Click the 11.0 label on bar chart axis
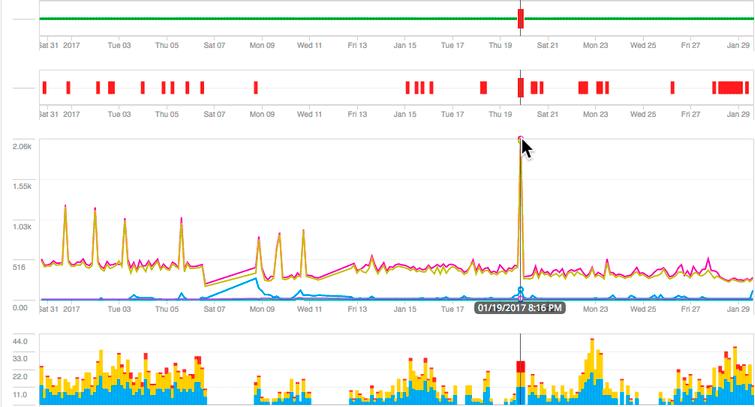This screenshot has width=755, height=407. (x=20, y=394)
